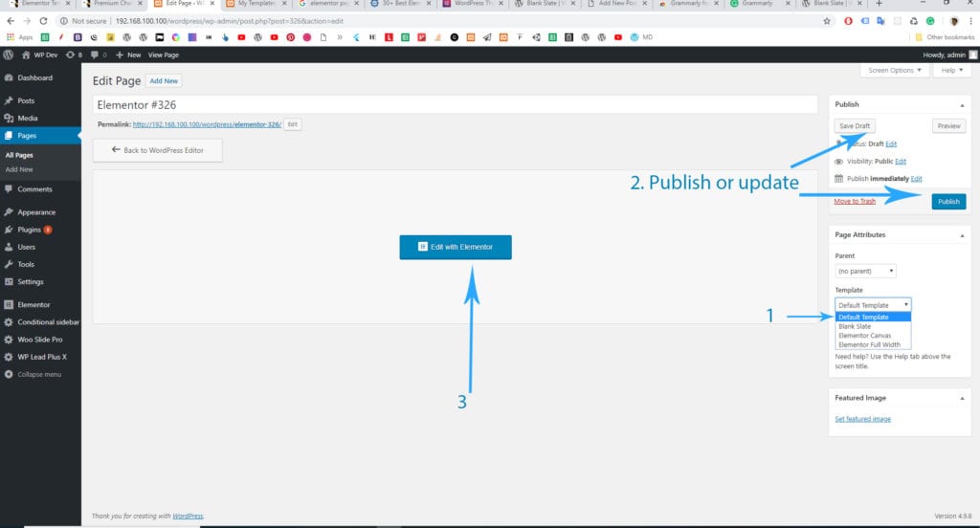Select Elementor Full Width template option
980x528 pixels.
[873, 345]
